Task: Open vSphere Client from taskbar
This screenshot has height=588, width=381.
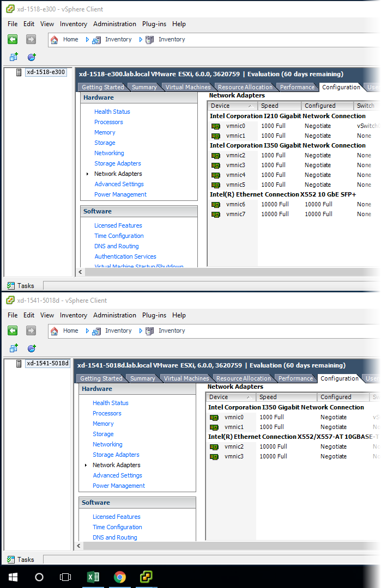Action: coord(147,577)
